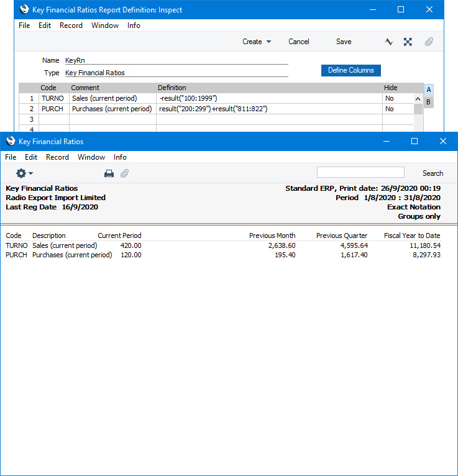
Task: Open attachments paperclip in Key Financial Ratios report
Action: coord(124,173)
